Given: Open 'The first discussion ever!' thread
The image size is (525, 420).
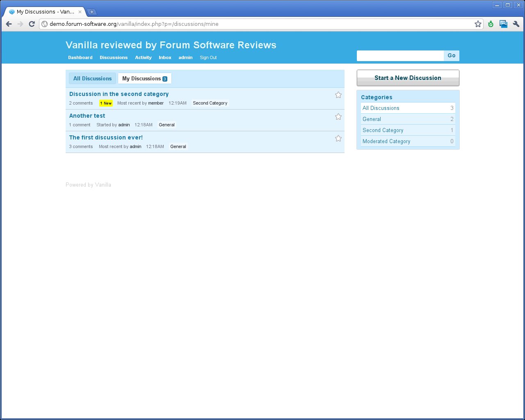Looking at the screenshot, I should pyautogui.click(x=106, y=137).
